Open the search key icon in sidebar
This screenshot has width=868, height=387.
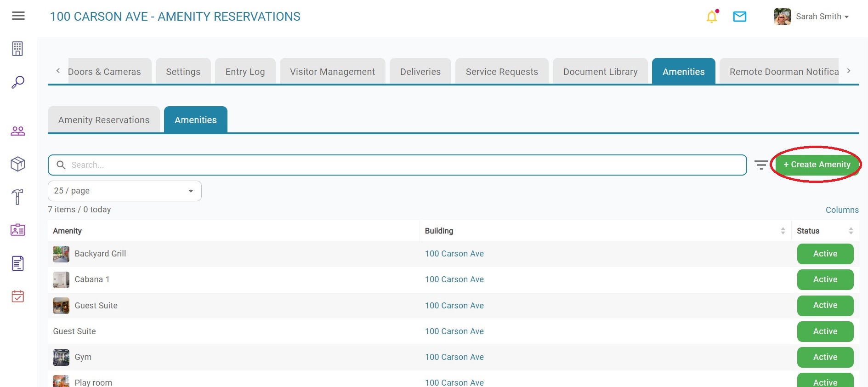(17, 82)
